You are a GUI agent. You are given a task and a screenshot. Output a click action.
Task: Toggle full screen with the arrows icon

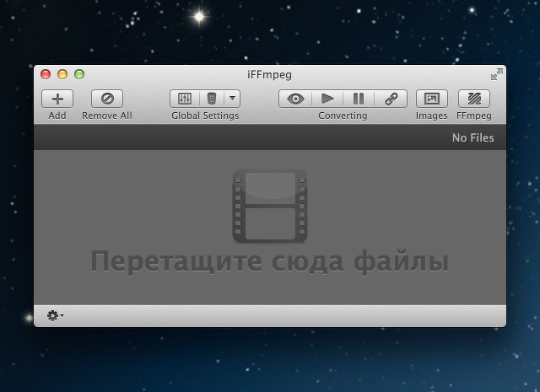click(497, 74)
